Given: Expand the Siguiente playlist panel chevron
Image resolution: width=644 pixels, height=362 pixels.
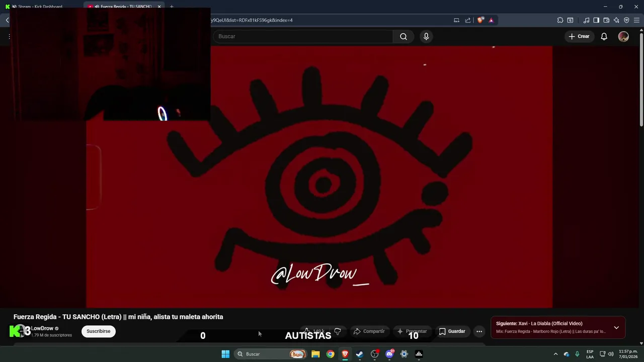Looking at the screenshot, I should point(616,327).
